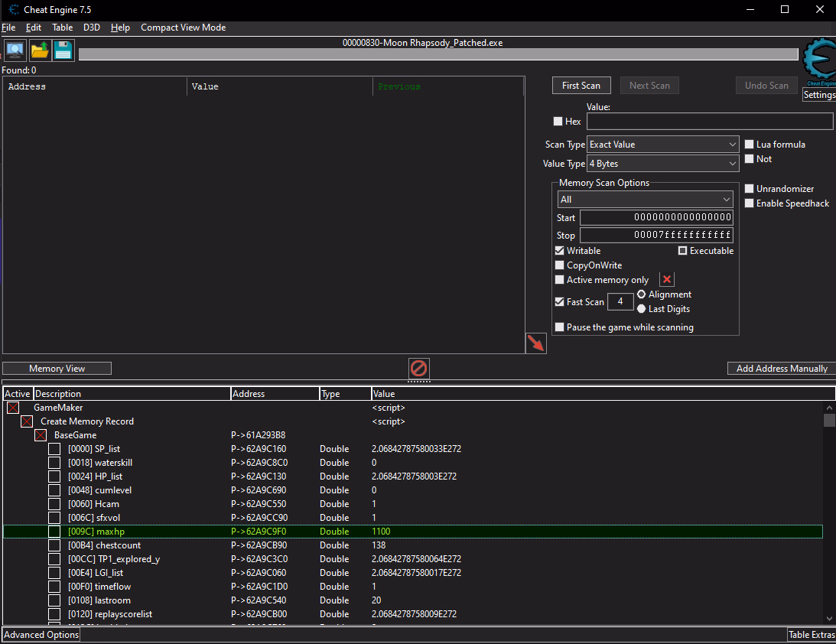Select the Last Digits radio button

point(641,309)
